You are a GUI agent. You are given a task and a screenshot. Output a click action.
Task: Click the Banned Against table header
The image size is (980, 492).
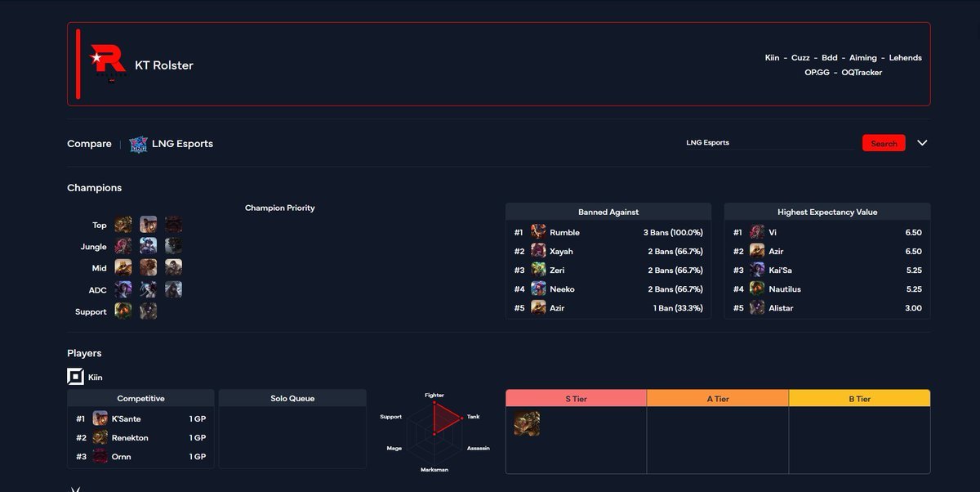pyautogui.click(x=608, y=212)
